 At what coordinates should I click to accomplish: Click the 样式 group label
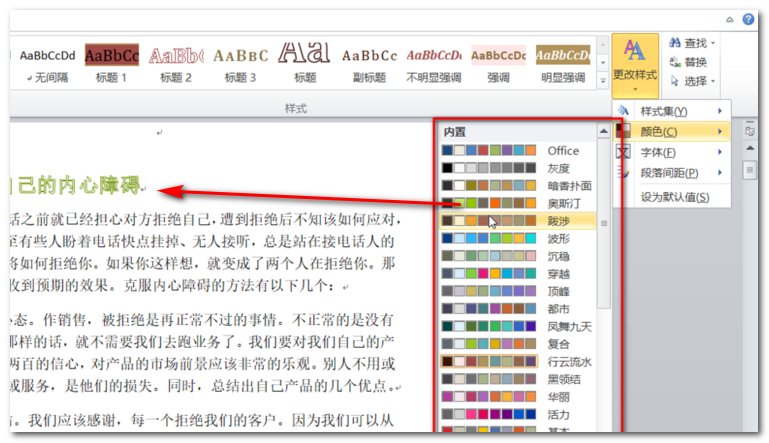click(x=296, y=108)
